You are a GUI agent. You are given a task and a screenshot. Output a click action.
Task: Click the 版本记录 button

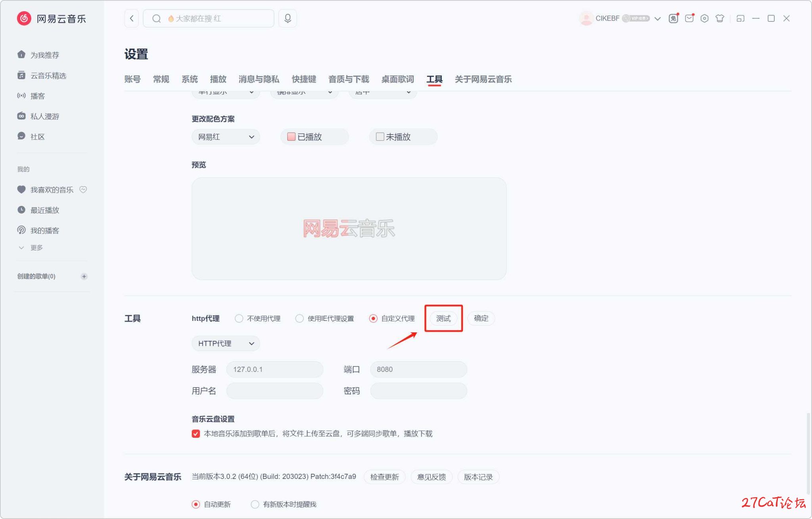point(478,477)
